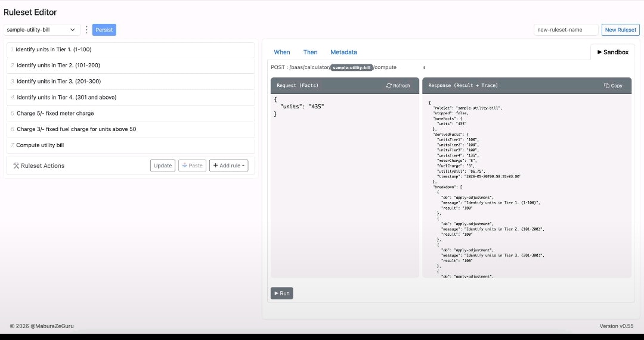Switch to the Then tab
The width and height of the screenshot is (644, 340).
pyautogui.click(x=310, y=52)
